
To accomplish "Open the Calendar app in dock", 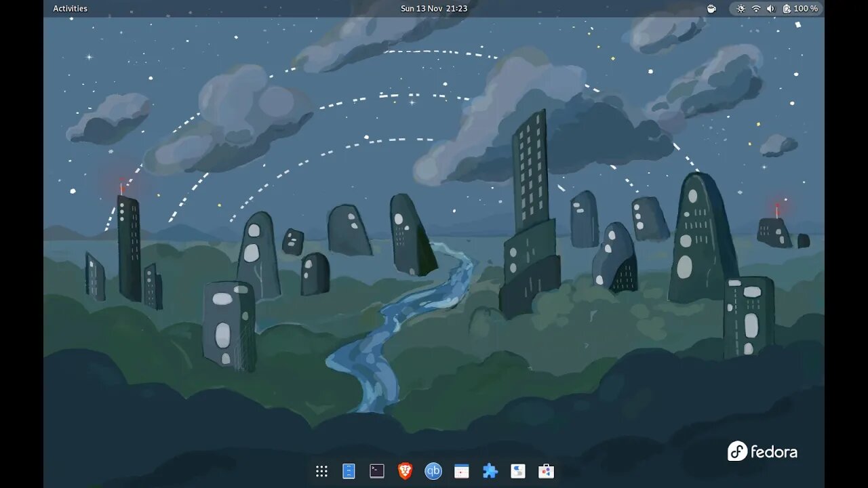I will click(x=462, y=471).
